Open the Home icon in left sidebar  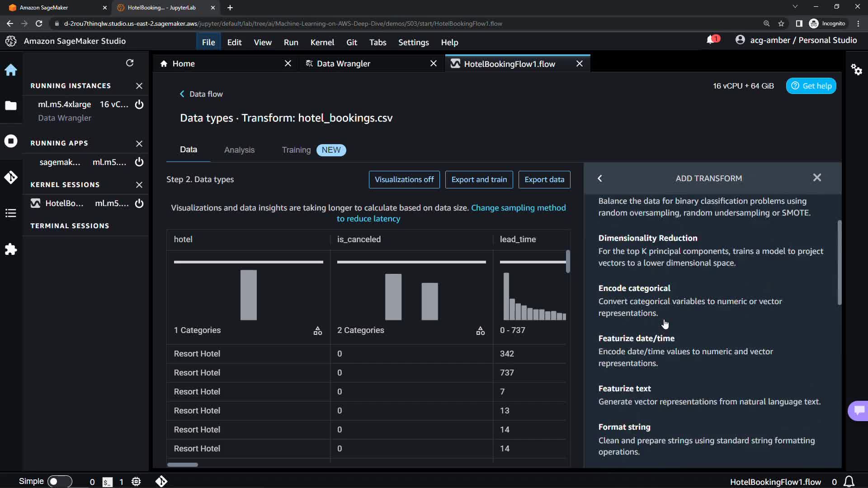click(11, 70)
